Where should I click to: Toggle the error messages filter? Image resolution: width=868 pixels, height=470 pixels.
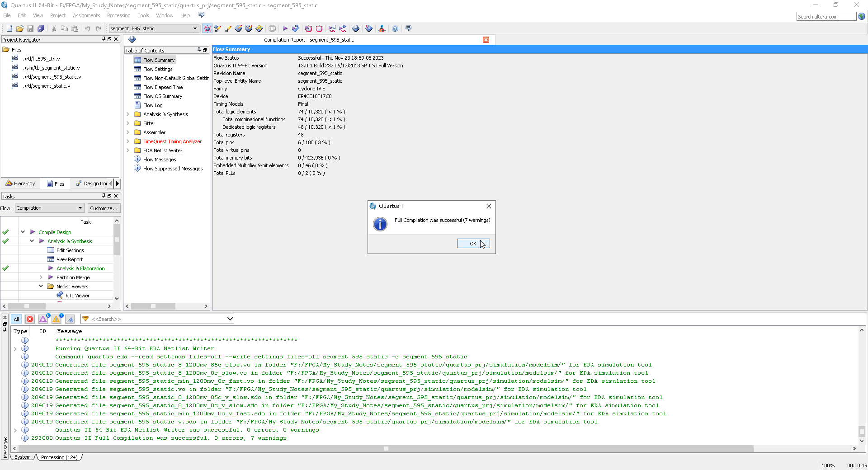click(30, 319)
